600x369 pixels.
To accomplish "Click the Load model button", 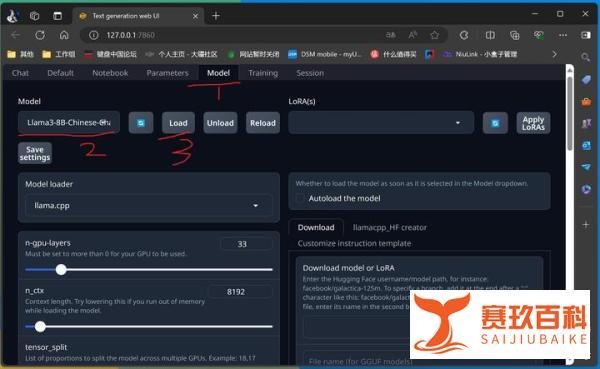I will [178, 123].
